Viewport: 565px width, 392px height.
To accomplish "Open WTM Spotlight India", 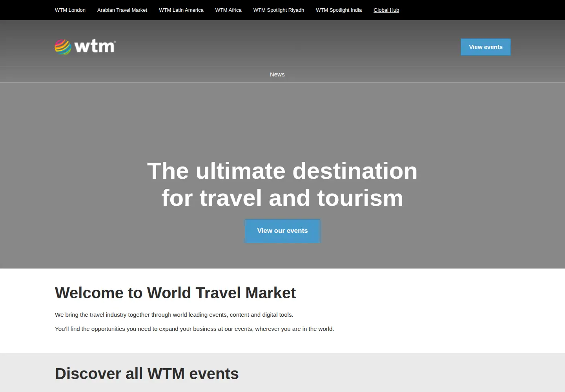I will coord(339,10).
